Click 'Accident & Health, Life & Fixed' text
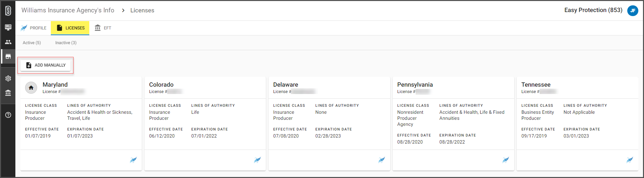This screenshot has height=178, width=644. 472,112
